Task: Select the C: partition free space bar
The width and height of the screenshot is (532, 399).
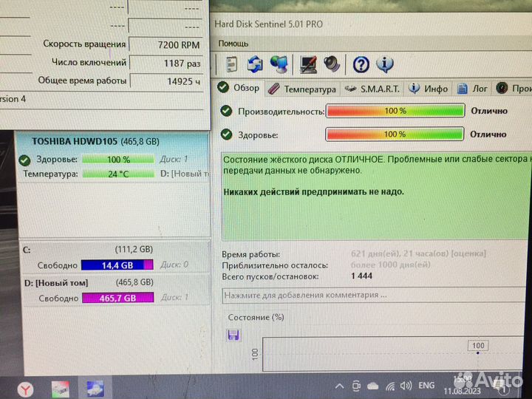Action: coord(117,265)
